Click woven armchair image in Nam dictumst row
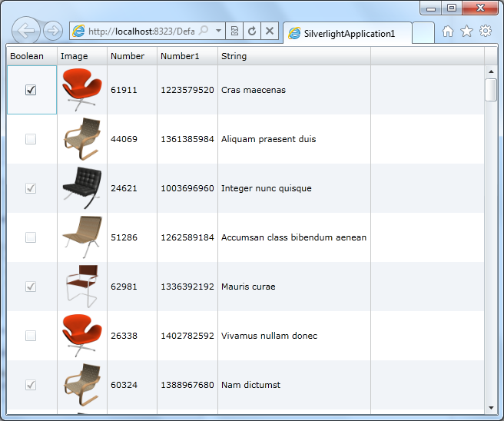Screen dimensions: 504x421 (82, 385)
